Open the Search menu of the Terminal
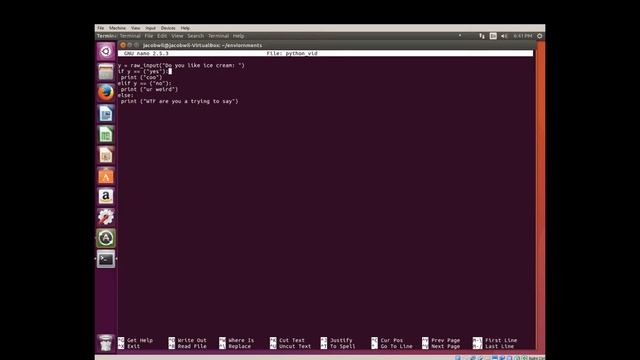640x360 pixels. point(196,36)
